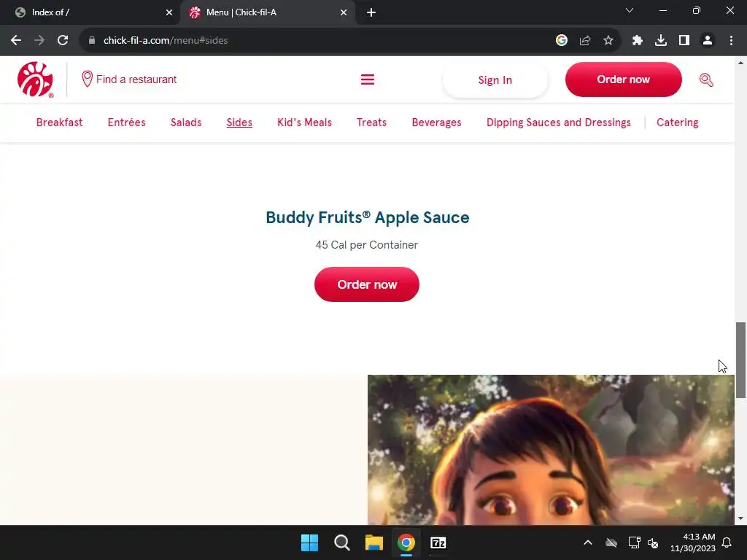Close the Menu | Chick-fil-A tab

point(344,13)
